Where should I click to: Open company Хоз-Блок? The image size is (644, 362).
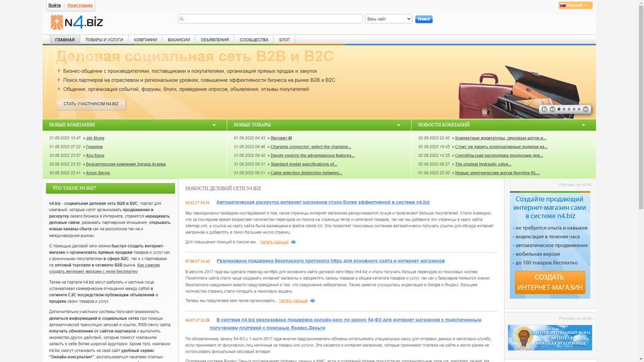95,156
